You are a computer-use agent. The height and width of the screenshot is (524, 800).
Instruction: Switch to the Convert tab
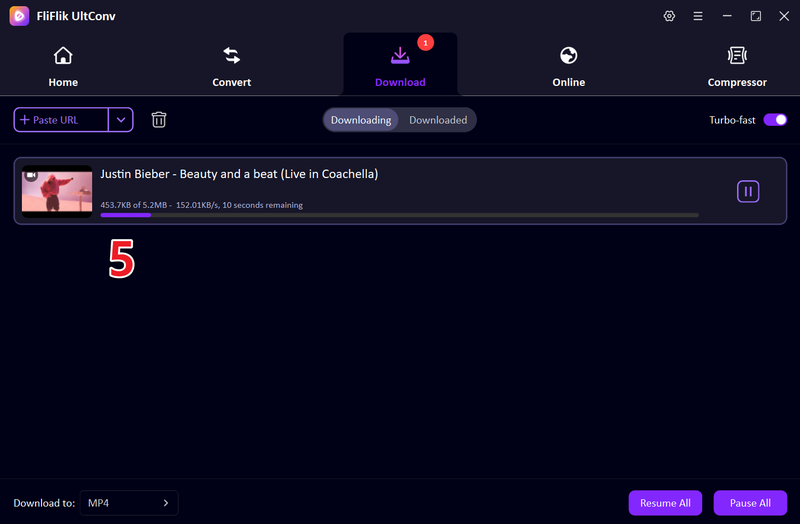[x=232, y=66]
